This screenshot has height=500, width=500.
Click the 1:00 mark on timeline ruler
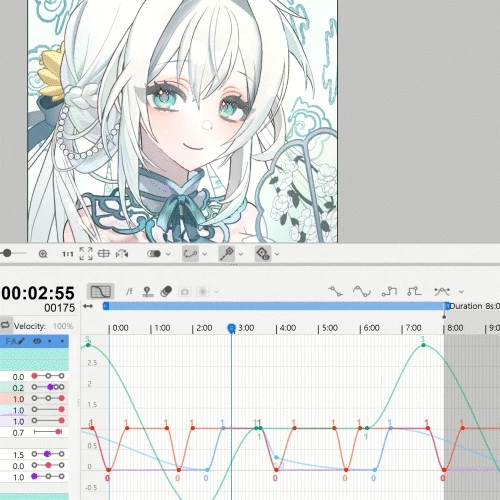coord(162,328)
